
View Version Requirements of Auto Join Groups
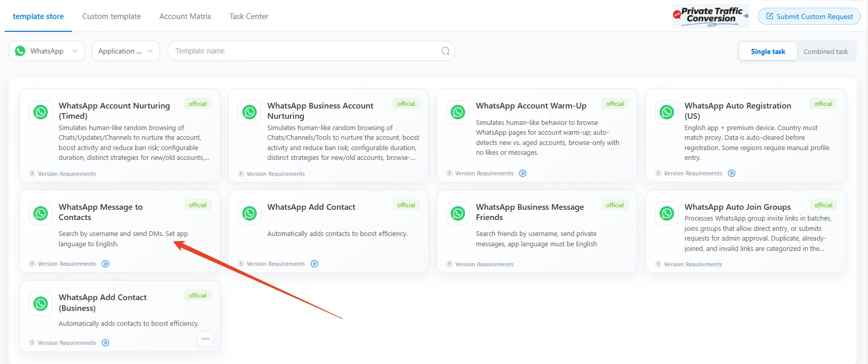tap(693, 264)
